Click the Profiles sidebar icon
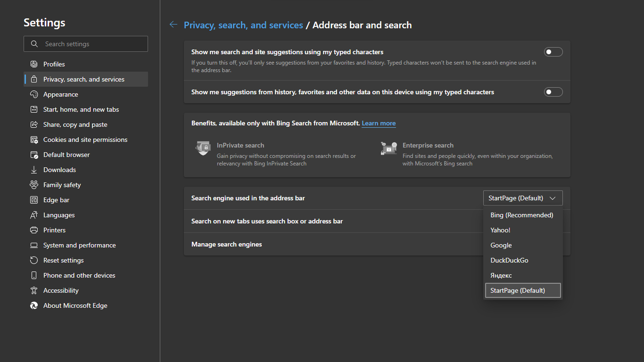The width and height of the screenshot is (644, 362). (33, 64)
